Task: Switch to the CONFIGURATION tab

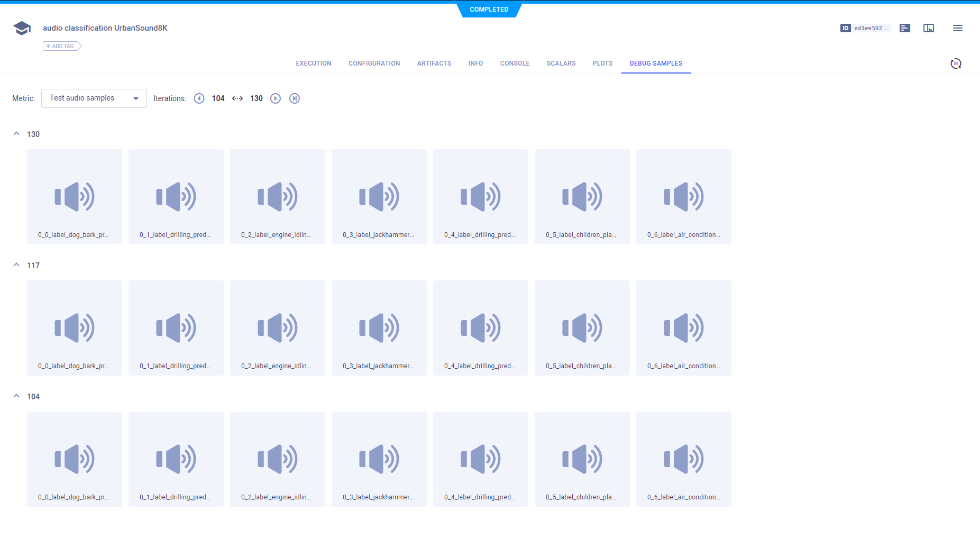Action: click(374, 63)
